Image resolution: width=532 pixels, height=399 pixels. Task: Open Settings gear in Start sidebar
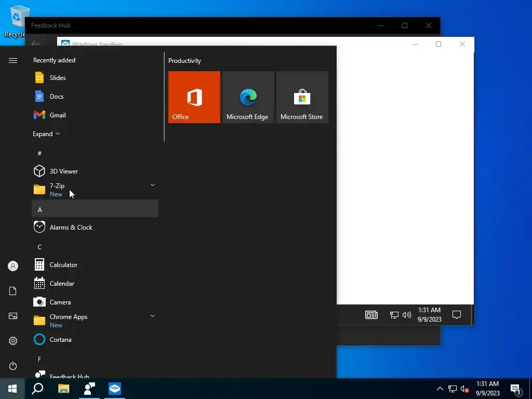click(x=13, y=341)
